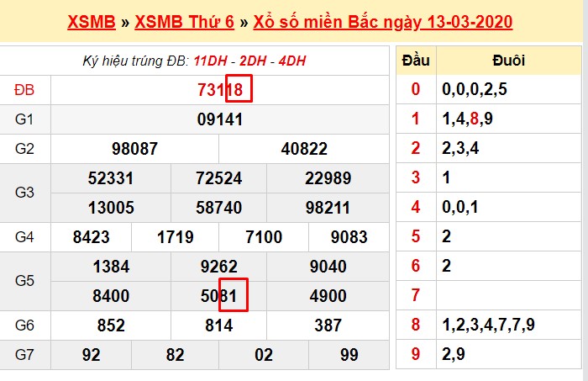The image size is (588, 381).
Task: Open Xổ số miền Bắc ngày 13-03-2020 link
Action: (x=382, y=22)
